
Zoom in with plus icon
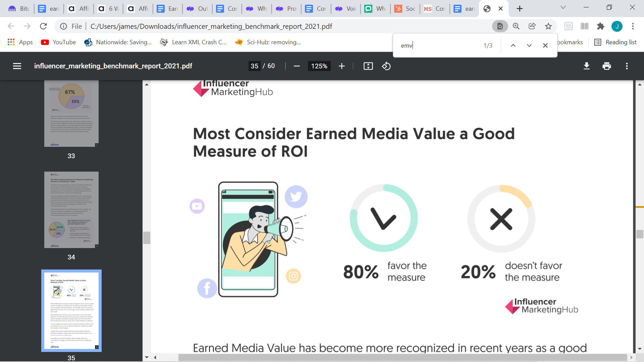341,66
